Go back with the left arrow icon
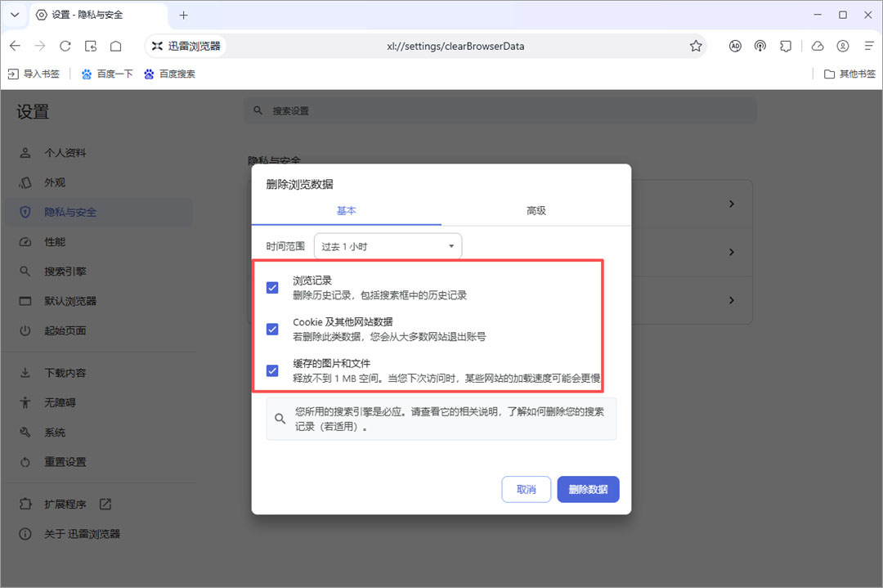This screenshot has height=588, width=883. (x=16, y=46)
